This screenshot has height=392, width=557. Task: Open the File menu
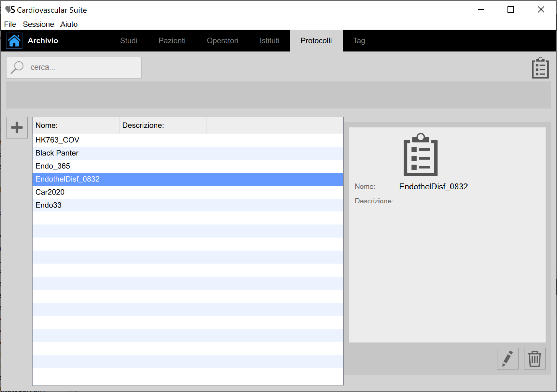(x=10, y=24)
